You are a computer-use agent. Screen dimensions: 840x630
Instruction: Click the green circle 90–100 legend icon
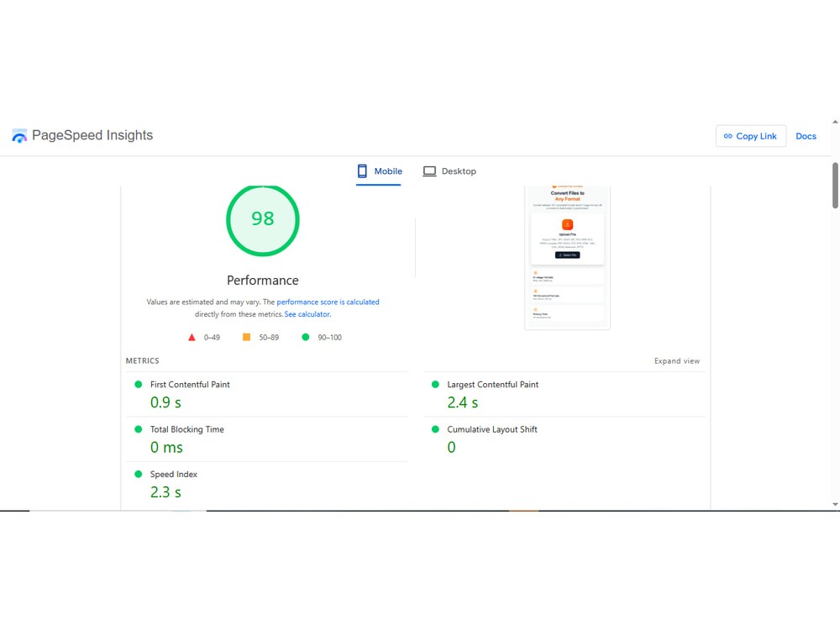pos(306,337)
